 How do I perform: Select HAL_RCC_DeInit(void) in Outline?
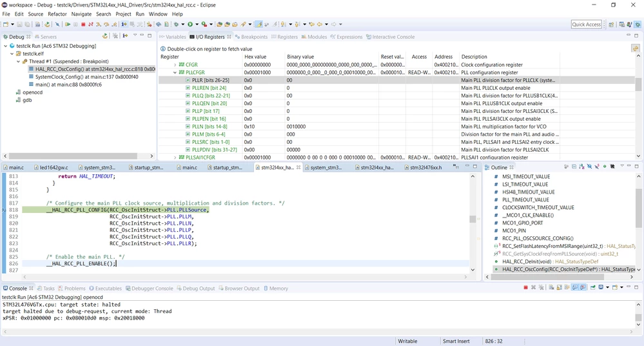[x=551, y=261]
